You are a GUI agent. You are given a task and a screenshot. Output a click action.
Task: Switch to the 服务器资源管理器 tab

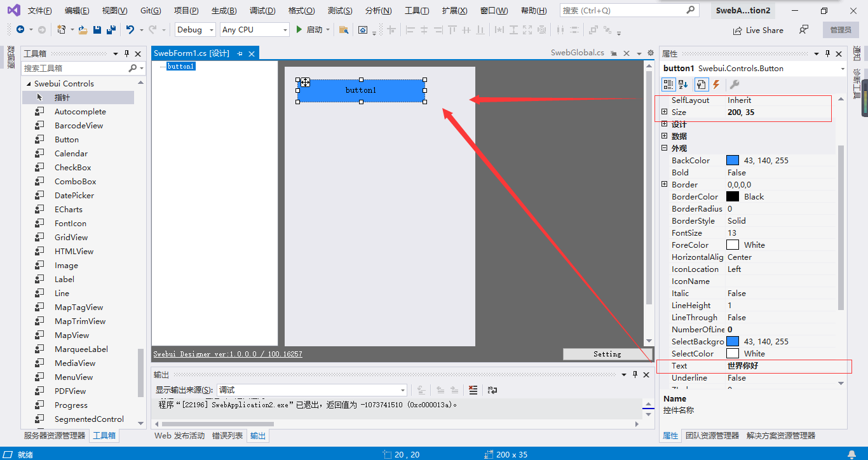55,436
